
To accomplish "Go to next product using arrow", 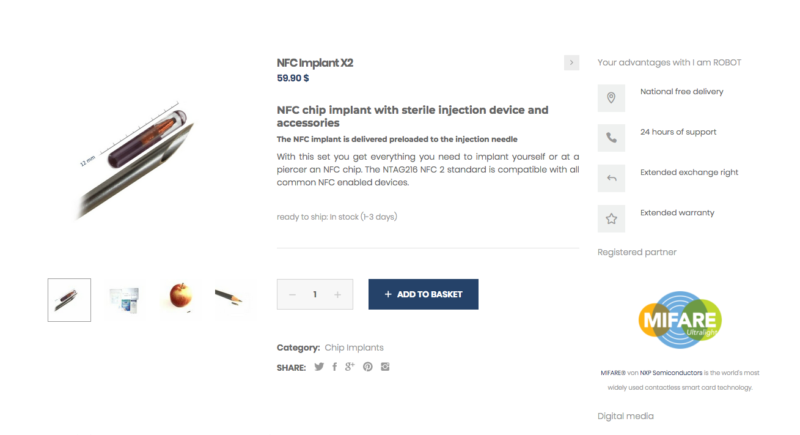I will (571, 62).
